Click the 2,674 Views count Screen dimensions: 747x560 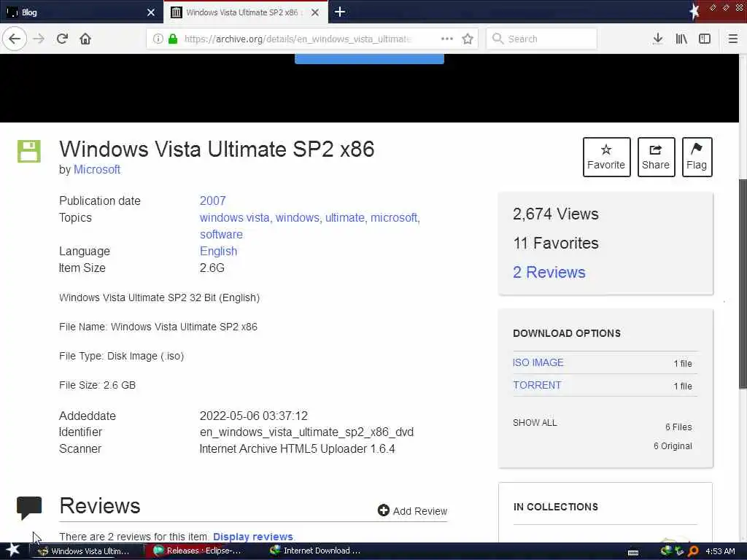(555, 214)
